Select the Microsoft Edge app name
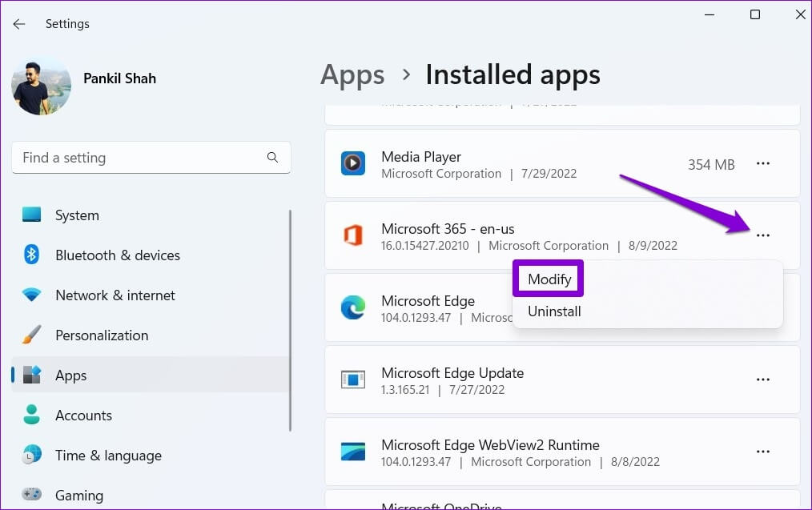 tap(428, 301)
